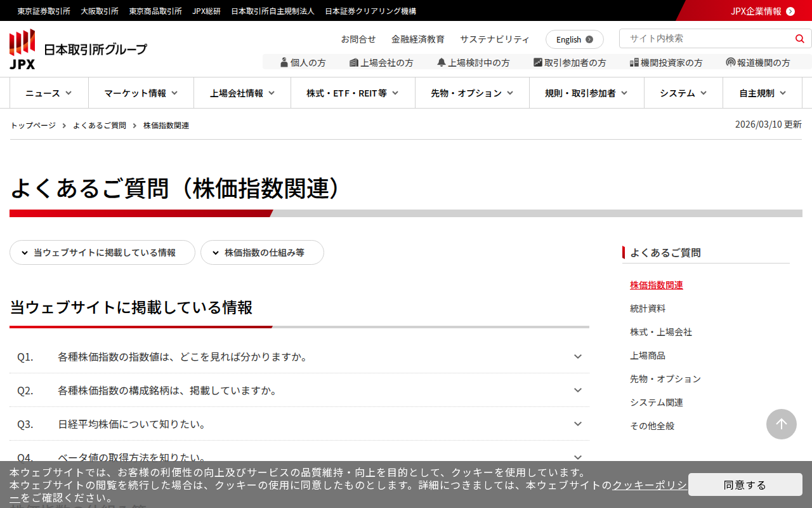
Task: Open the listed companies (上場会社の方) building icon link
Action: [381, 63]
